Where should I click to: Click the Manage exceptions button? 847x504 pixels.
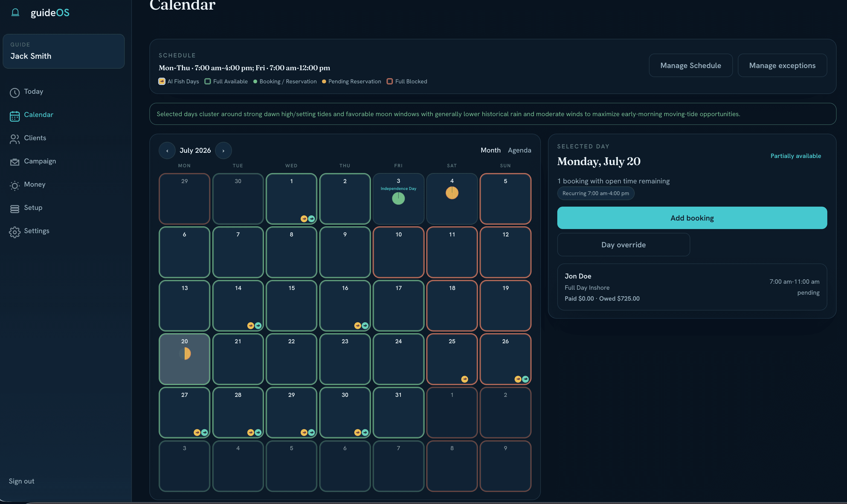[782, 66]
